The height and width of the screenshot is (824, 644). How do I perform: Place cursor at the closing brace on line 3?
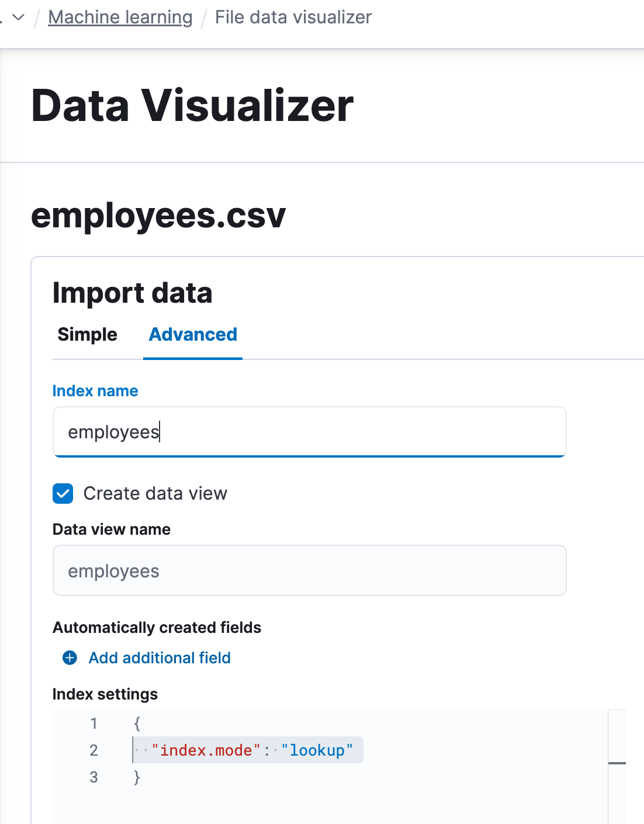[137, 777]
